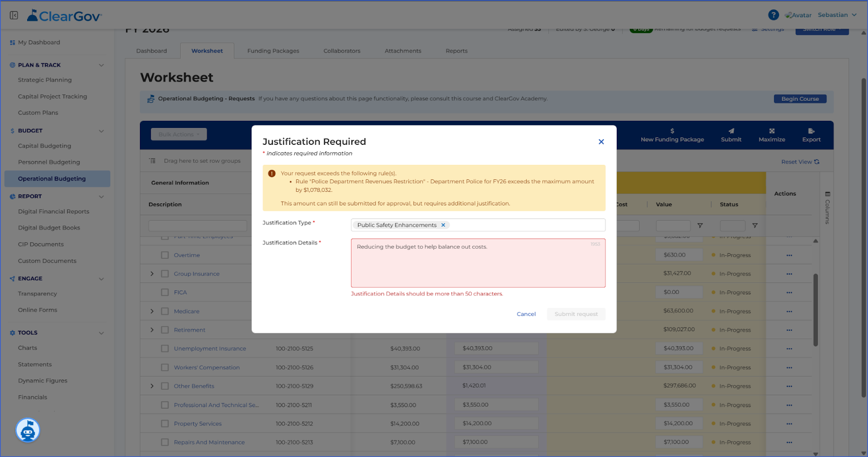Tick the Property Services row checkbox
This screenshot has height=457, width=868.
(165, 424)
